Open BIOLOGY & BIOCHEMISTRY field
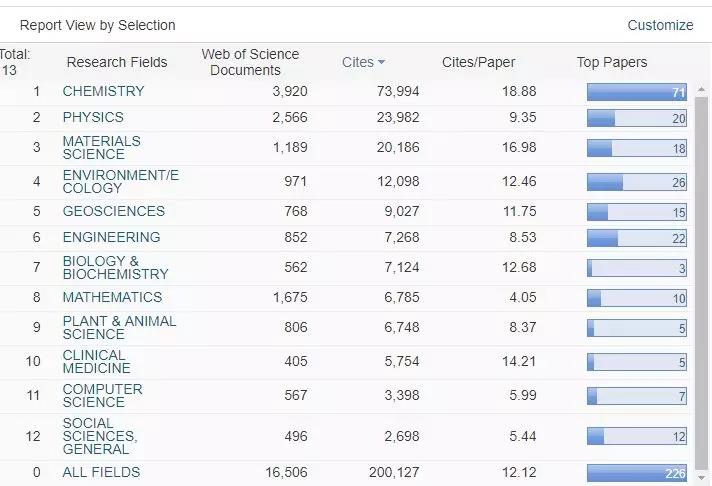This screenshot has height=486, width=712. 115,267
